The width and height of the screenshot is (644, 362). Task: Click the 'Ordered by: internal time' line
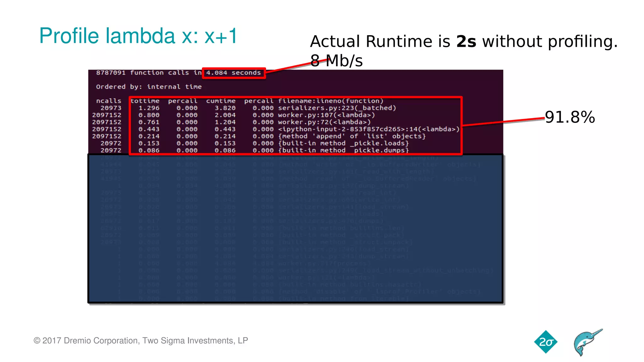click(x=149, y=87)
